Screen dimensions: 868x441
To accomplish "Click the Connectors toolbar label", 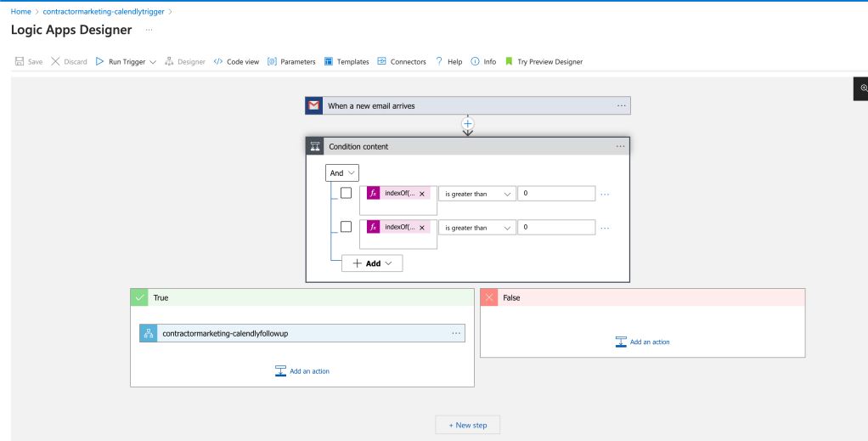I will point(409,62).
